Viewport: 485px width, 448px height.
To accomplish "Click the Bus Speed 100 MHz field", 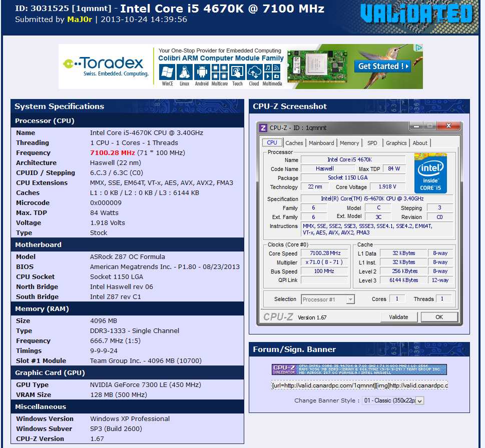I will click(325, 271).
